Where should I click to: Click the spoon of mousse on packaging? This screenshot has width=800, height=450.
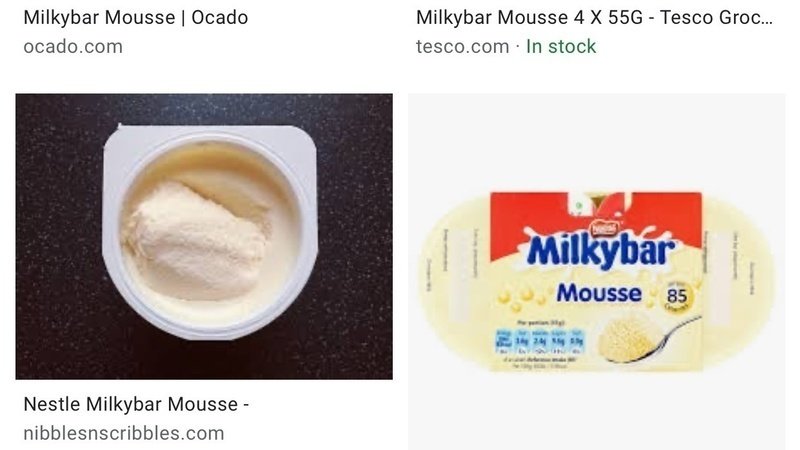(x=645, y=338)
